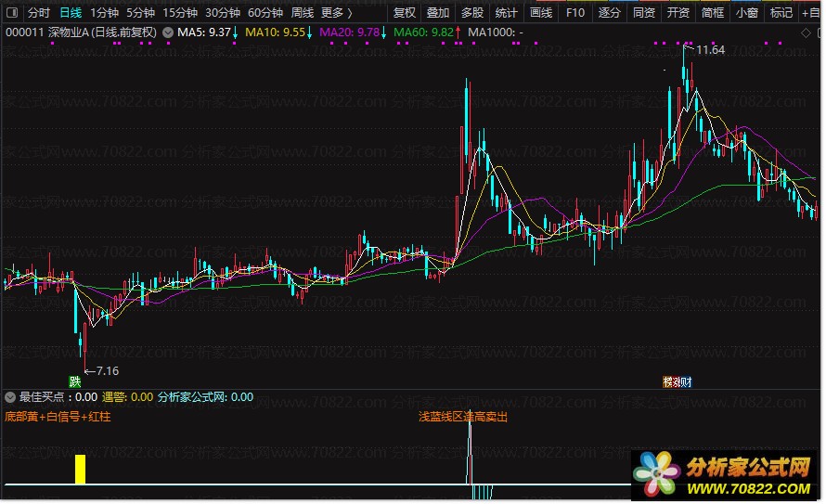The image size is (826, 504).
Task: Activate the 画线 drawing tool
Action: [541, 13]
